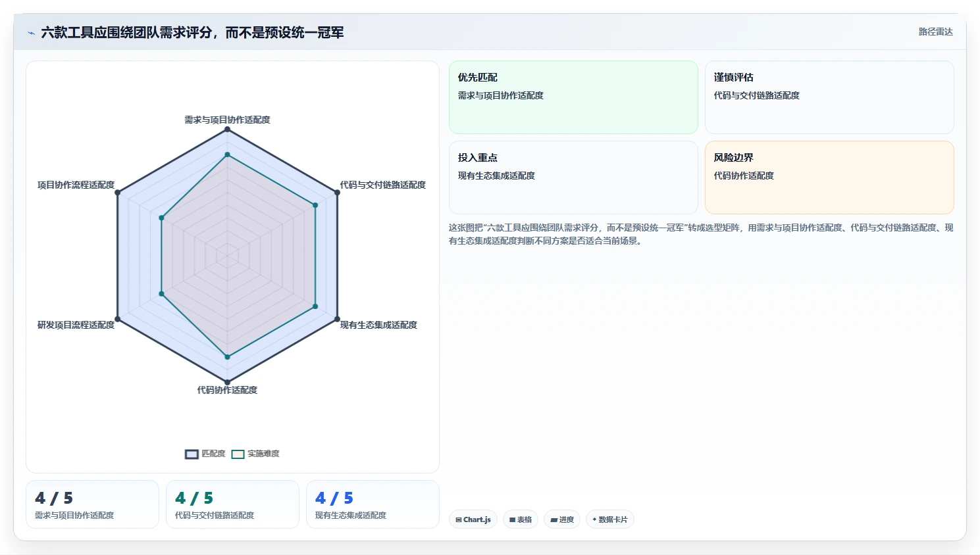980x555 pixels.
Task: Select the Chart.js tag chip
Action: [x=473, y=519]
